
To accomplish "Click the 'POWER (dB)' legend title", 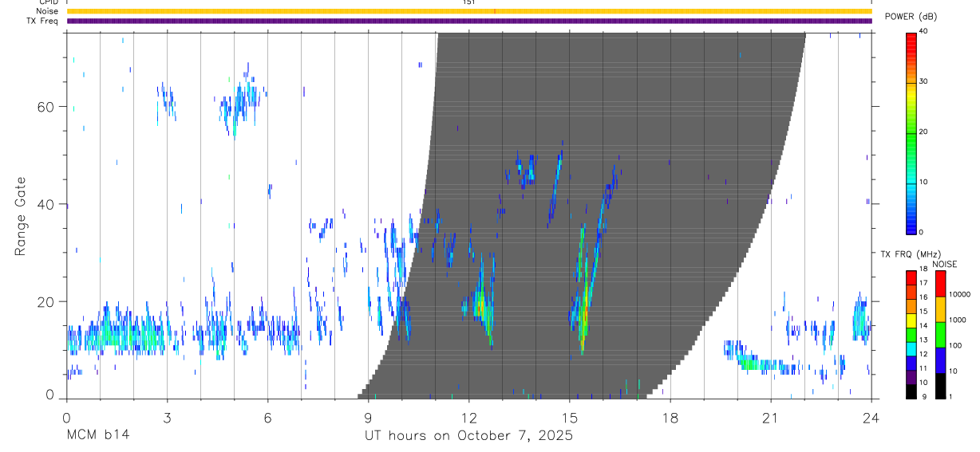I will [911, 18].
